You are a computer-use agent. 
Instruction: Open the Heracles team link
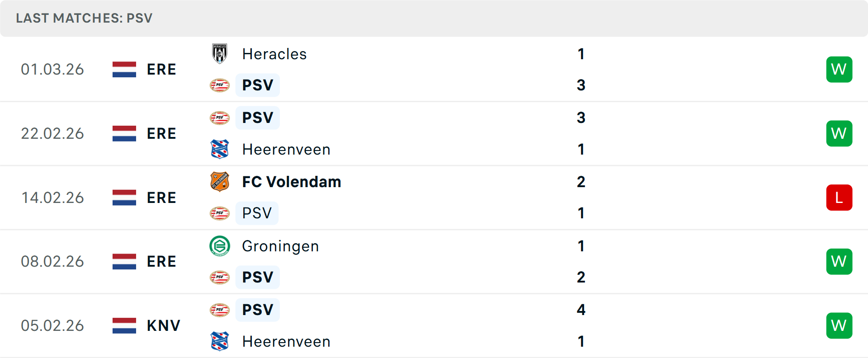pos(274,54)
